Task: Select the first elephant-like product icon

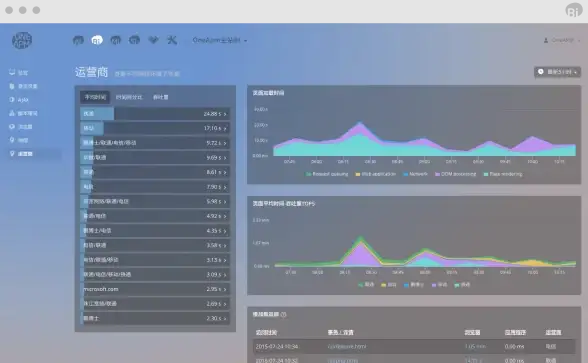Action: [78, 40]
